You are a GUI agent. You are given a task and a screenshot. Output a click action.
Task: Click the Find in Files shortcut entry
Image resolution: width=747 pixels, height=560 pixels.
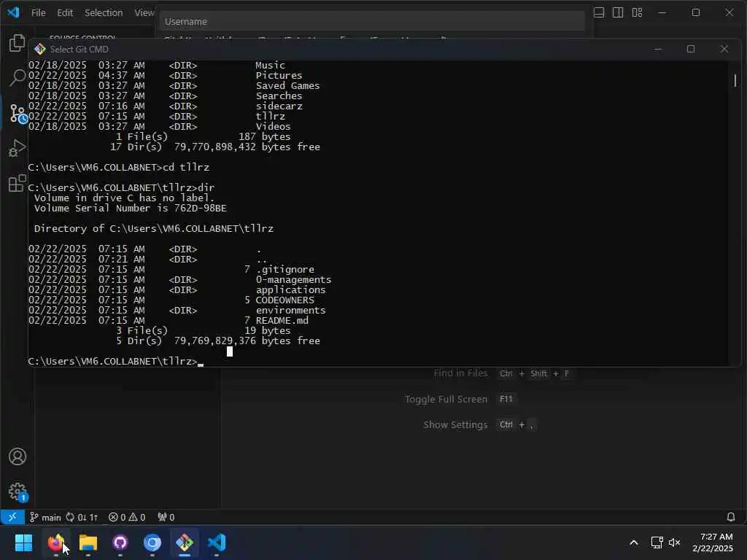click(x=501, y=373)
